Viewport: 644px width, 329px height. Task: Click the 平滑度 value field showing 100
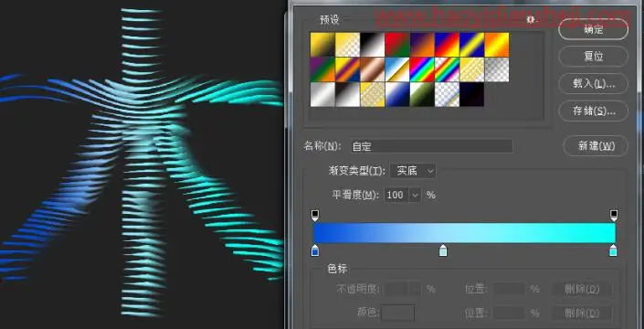tap(396, 195)
